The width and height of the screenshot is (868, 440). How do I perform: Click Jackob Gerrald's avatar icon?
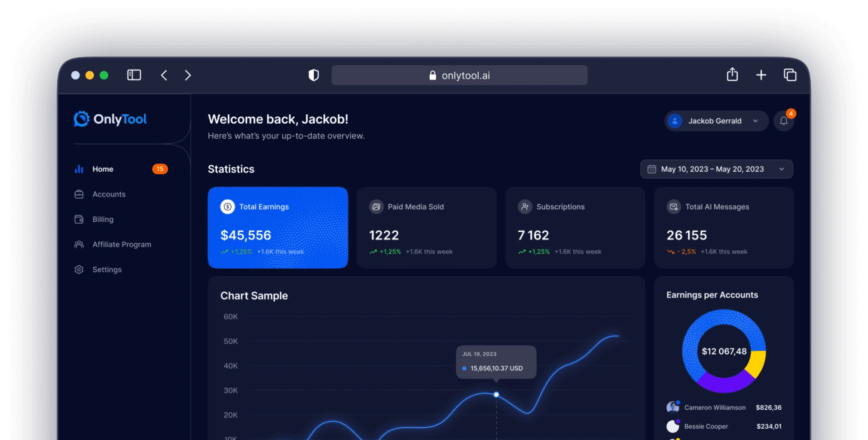pos(675,121)
